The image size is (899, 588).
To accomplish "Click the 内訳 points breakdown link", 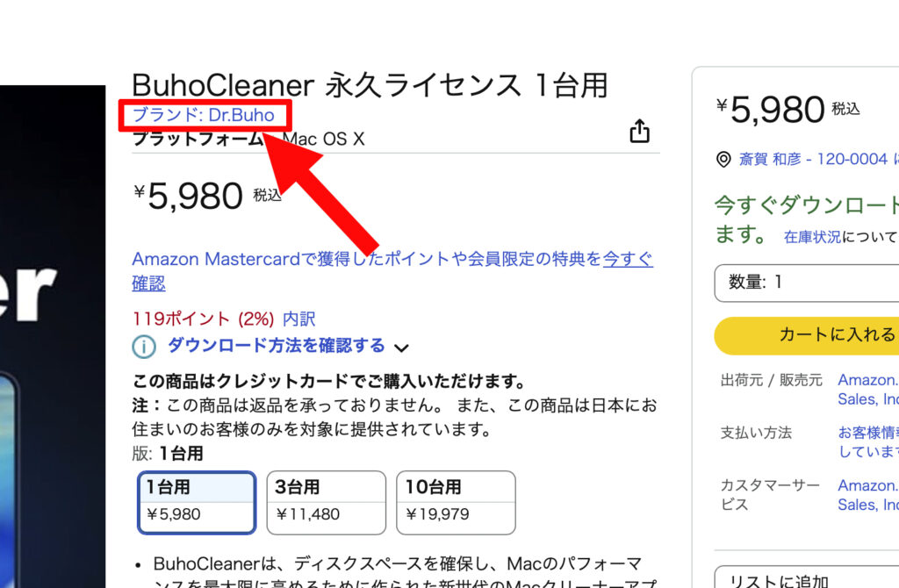I will click(299, 319).
